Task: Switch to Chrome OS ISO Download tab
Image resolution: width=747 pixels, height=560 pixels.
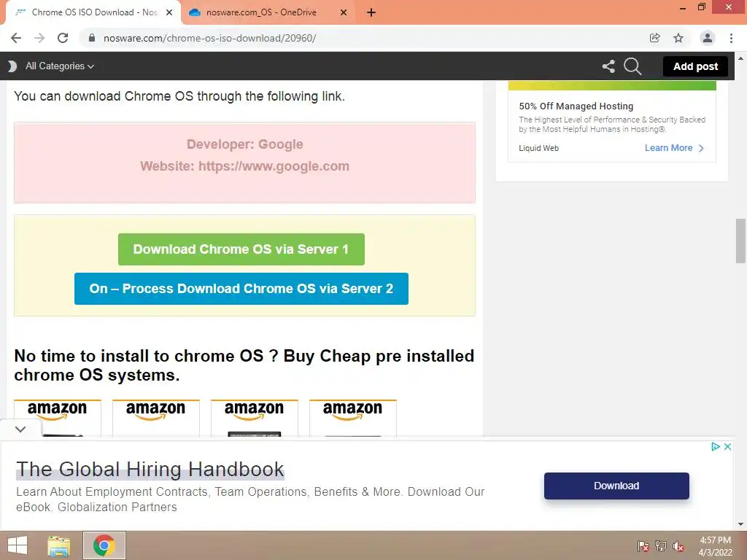Action: click(94, 12)
